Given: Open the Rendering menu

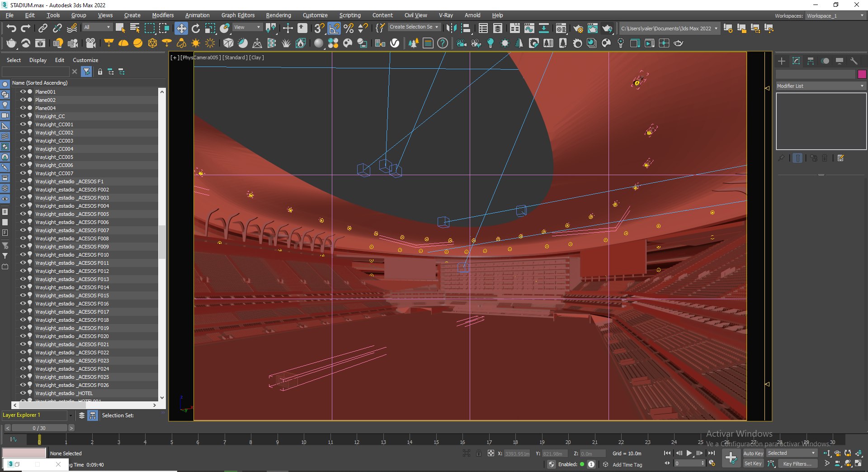Looking at the screenshot, I should click(x=278, y=15).
